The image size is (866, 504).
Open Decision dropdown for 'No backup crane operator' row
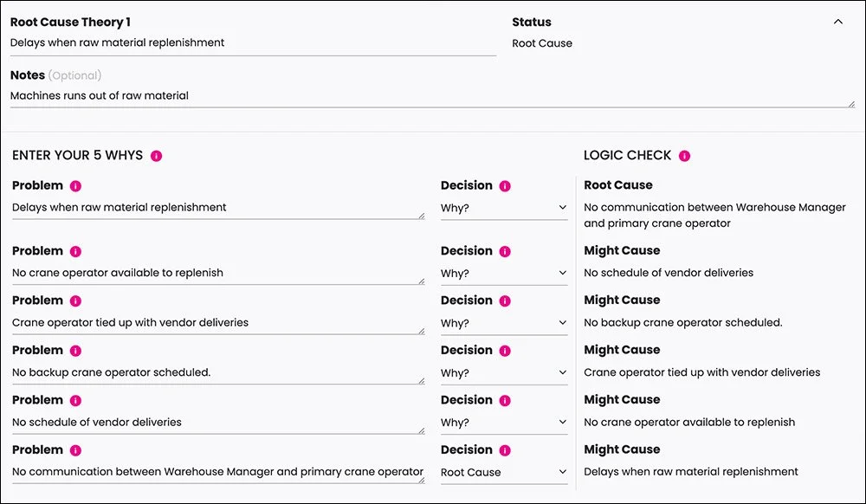click(x=503, y=373)
